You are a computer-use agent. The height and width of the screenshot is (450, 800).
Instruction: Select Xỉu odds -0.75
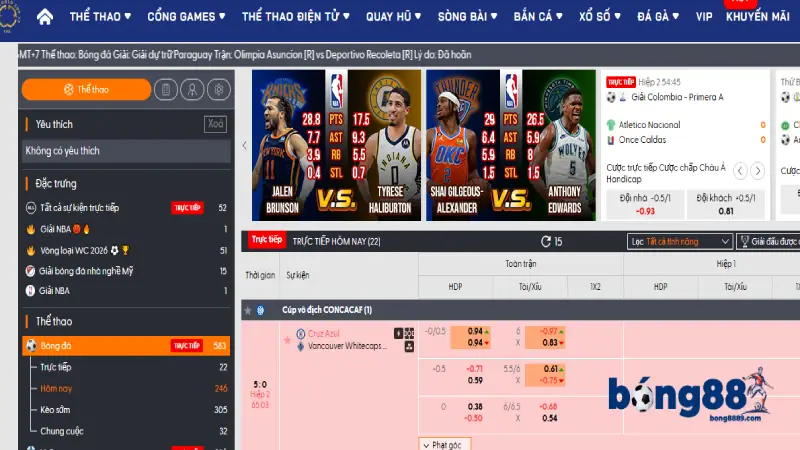point(549,381)
